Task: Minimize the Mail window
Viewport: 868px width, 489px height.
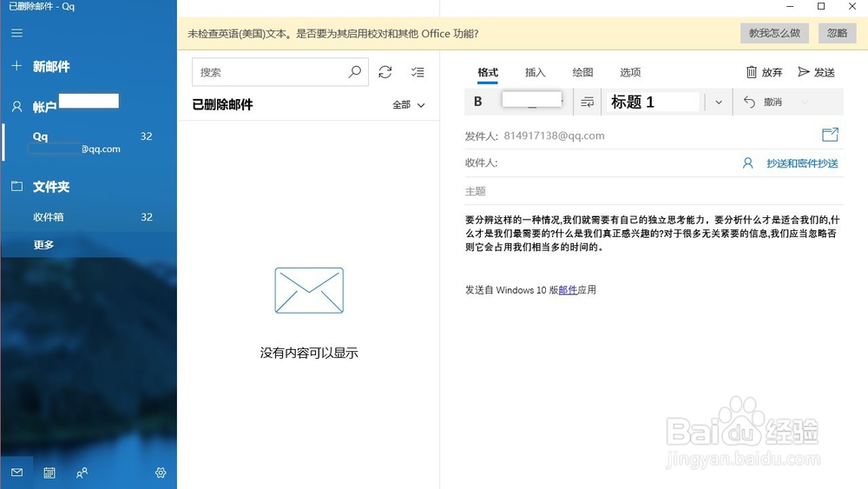Action: pyautogui.click(x=790, y=7)
